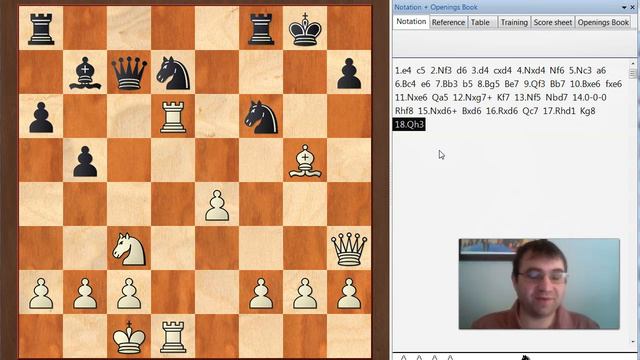Go to move 8.Bg5 in notation

click(489, 84)
